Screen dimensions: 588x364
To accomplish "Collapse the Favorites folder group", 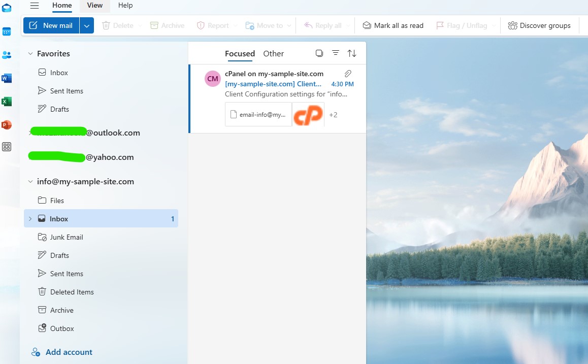I will tap(30, 54).
